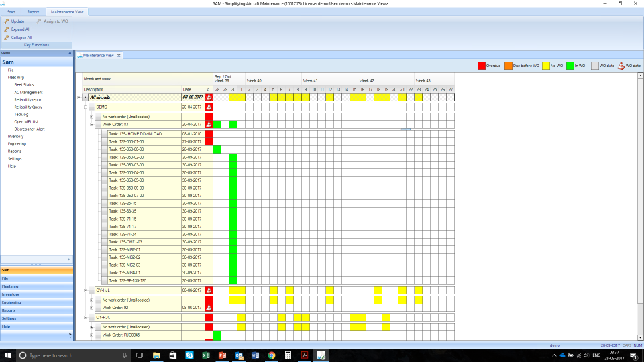Close the navigation pane splitter X
The width and height of the screenshot is (644, 362).
(69, 259)
